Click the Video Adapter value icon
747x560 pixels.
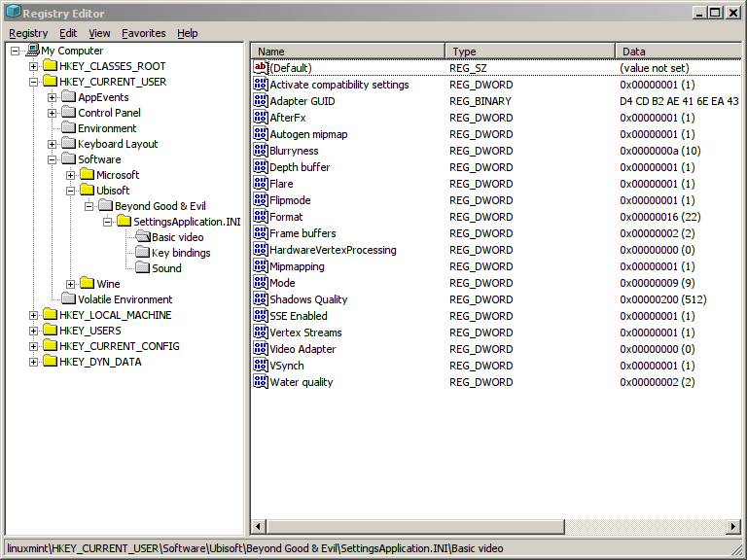click(261, 349)
